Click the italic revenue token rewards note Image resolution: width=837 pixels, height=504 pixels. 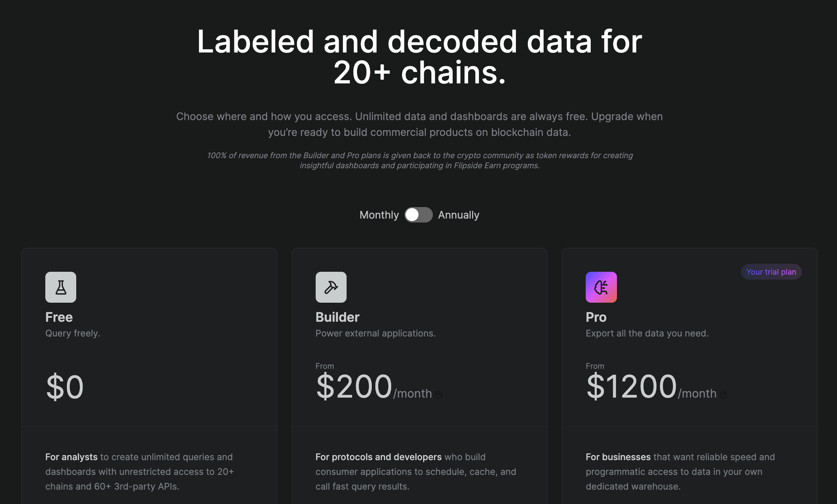420,160
